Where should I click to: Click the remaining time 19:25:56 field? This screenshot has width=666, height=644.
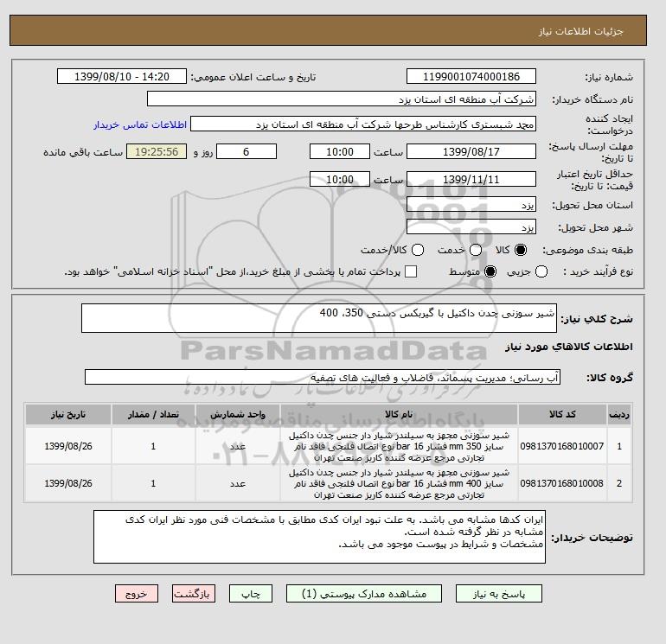(x=157, y=151)
